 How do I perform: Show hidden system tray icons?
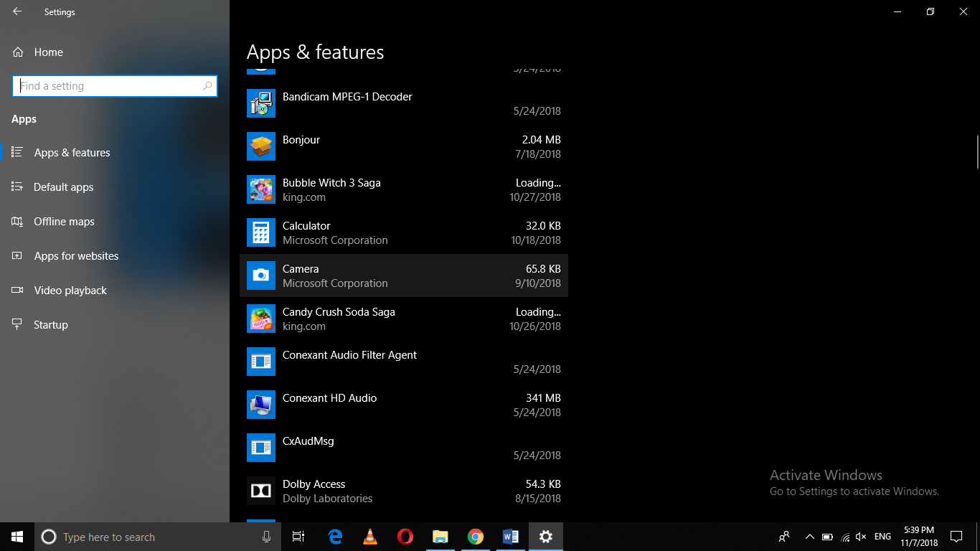(x=810, y=537)
